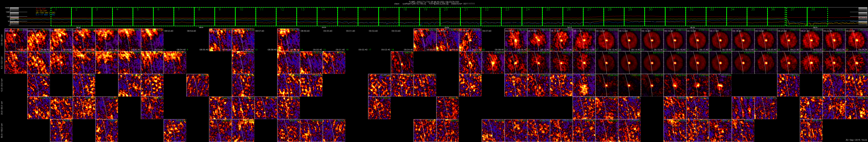Select interval 19 in the light curve
This screenshot has height=142, width=868.
click(x=430, y=17)
